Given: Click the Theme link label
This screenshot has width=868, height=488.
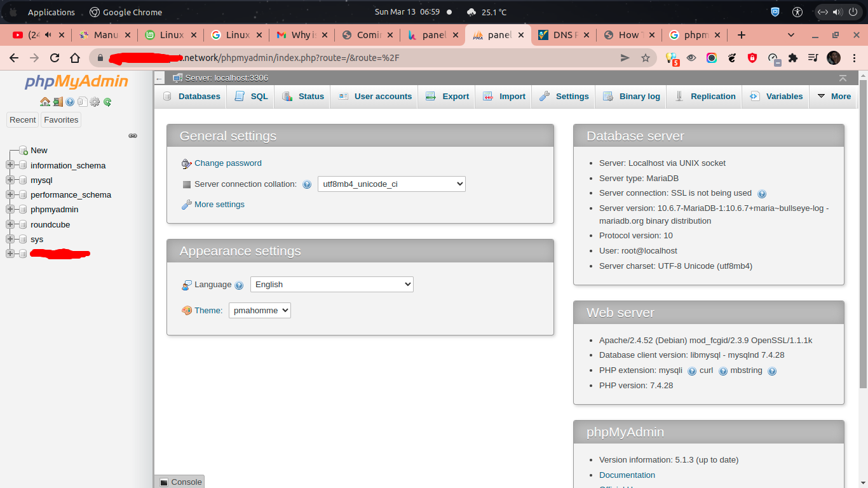Looking at the screenshot, I should coord(208,311).
